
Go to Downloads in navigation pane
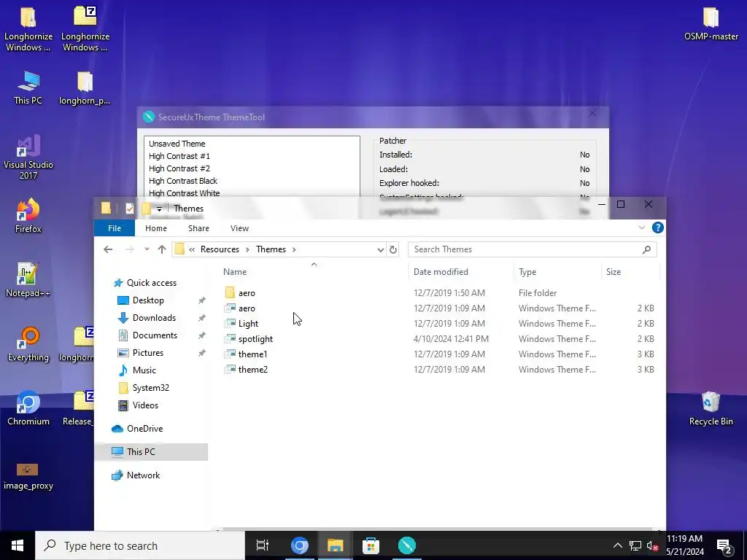[154, 318]
